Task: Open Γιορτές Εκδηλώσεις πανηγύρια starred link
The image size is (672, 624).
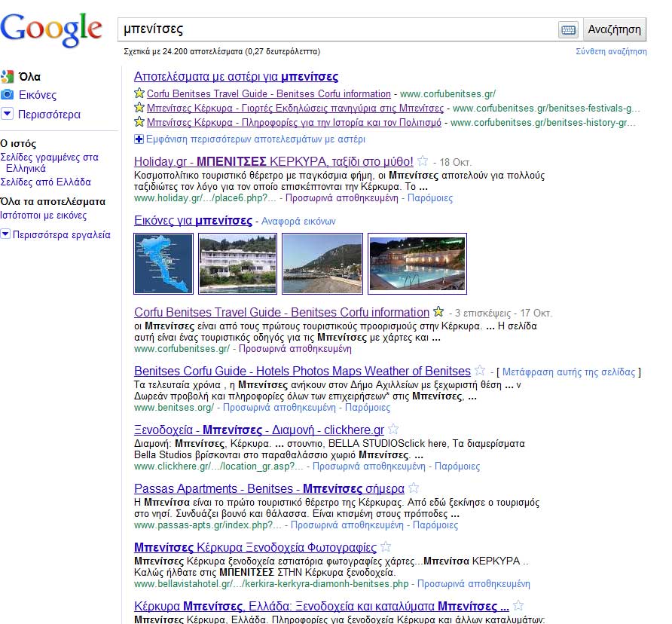Action: pyautogui.click(x=295, y=108)
